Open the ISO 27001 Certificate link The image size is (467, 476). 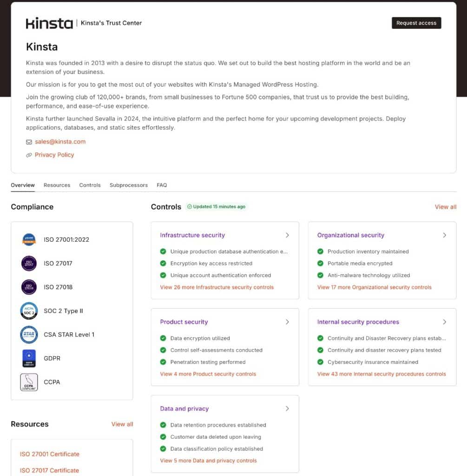[x=49, y=454]
